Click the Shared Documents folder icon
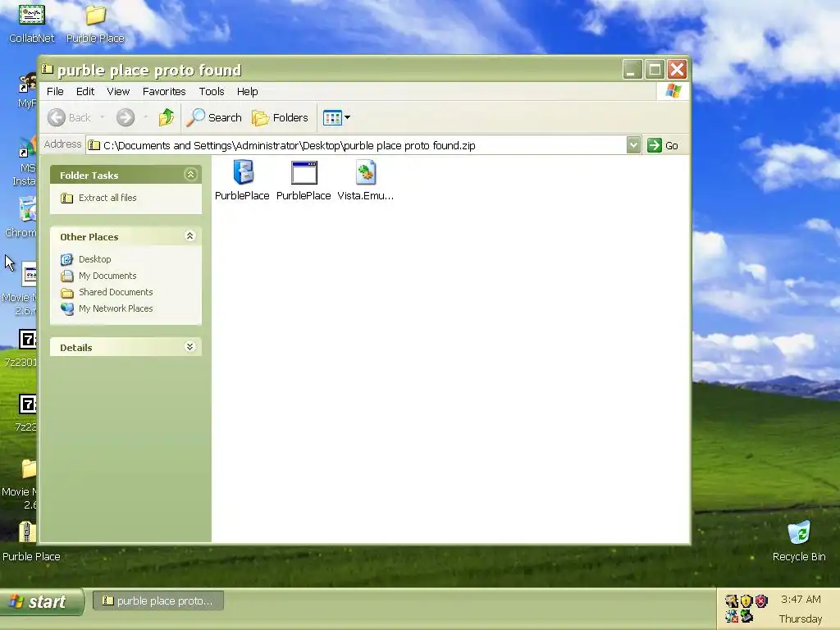 (67, 293)
